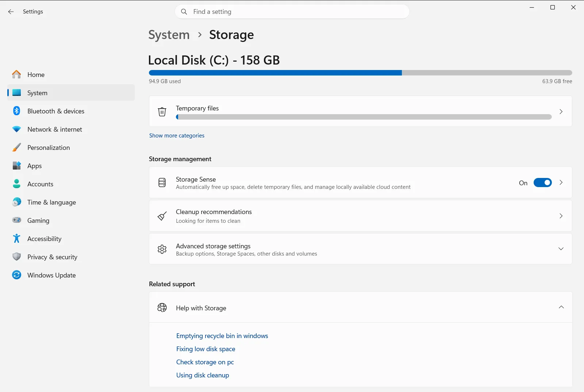
Task: Navigate to Accounts settings
Action: point(71,184)
